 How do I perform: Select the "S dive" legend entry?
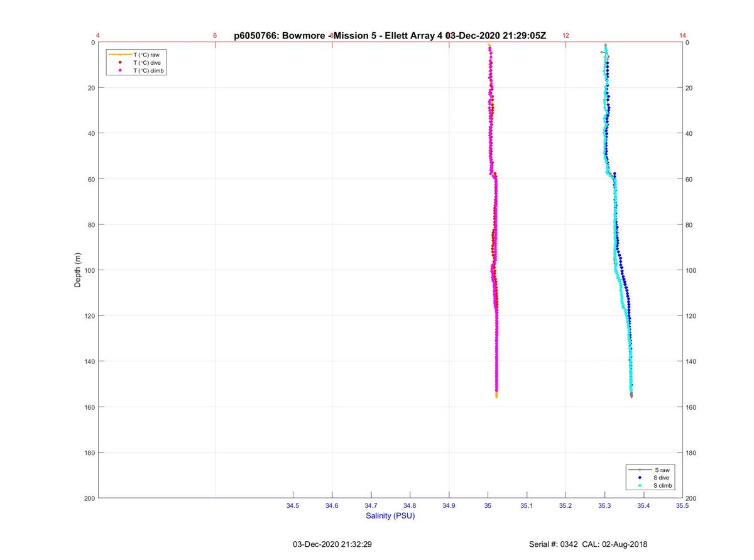coord(662,478)
